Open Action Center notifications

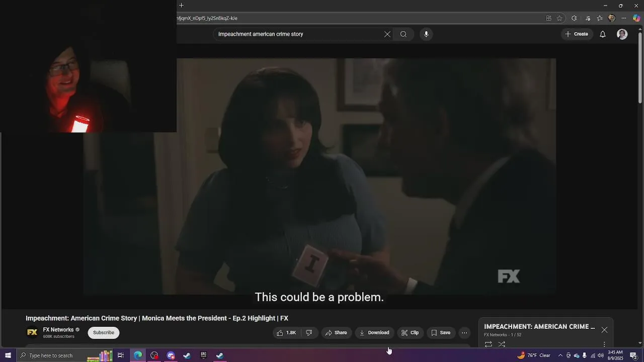(634, 355)
